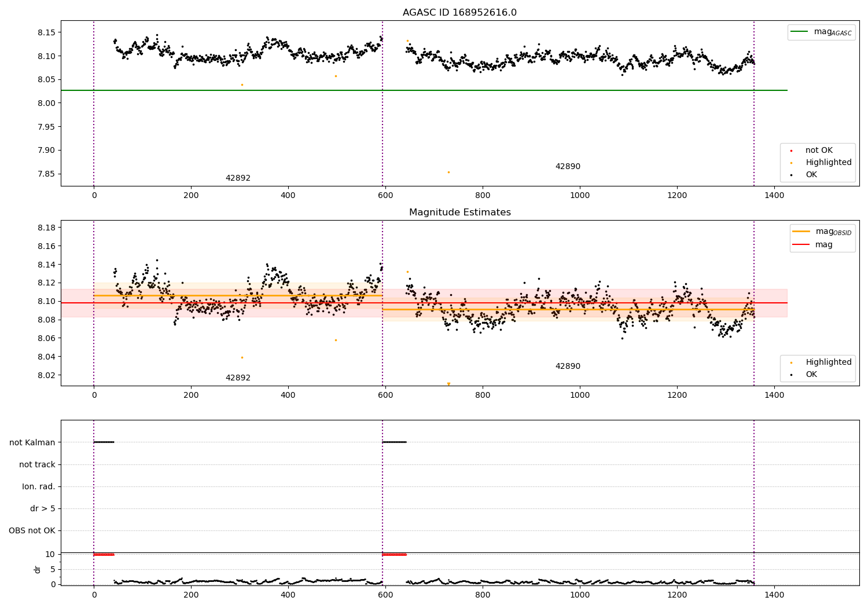Viewport: 868px width, 608px height.
Task: Click the '8.00' tick on top plot y-axis
Action: 47,103
